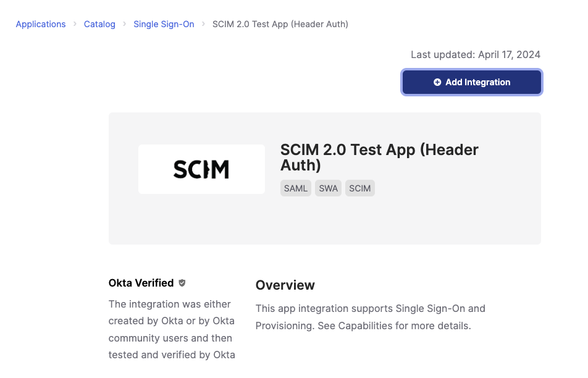Click the Okta Verified heading
This screenshot has width=588, height=378.
coord(141,283)
